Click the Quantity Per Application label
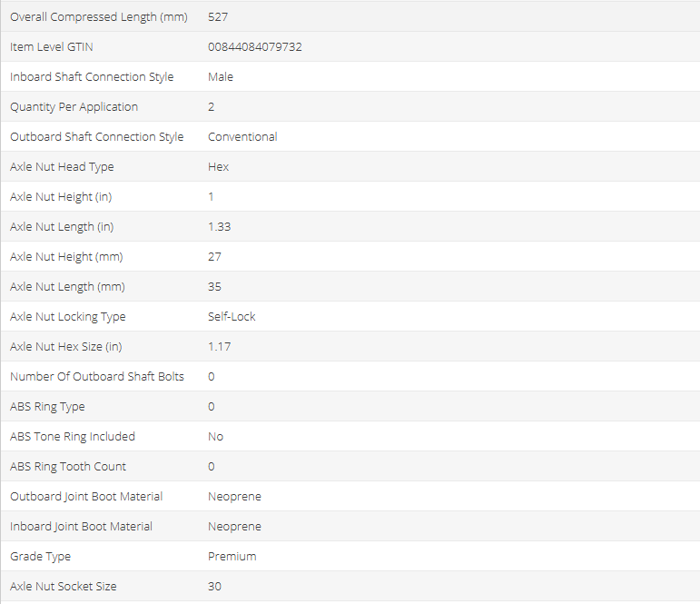 [x=74, y=107]
